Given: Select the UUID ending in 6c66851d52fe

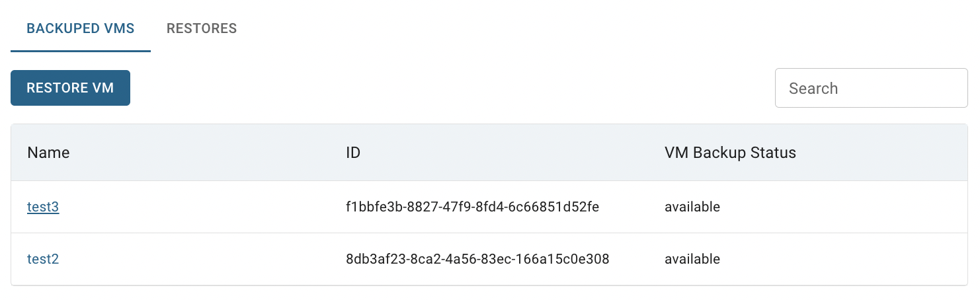Looking at the screenshot, I should click(472, 207).
